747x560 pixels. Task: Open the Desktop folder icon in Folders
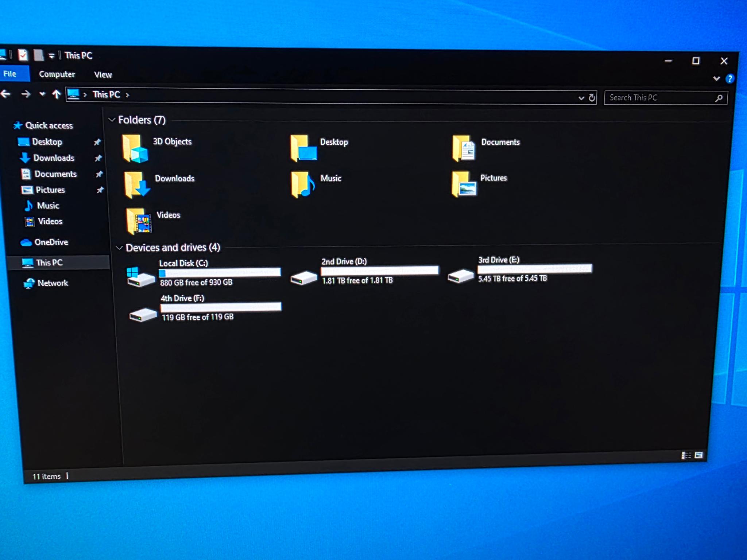[x=303, y=148]
